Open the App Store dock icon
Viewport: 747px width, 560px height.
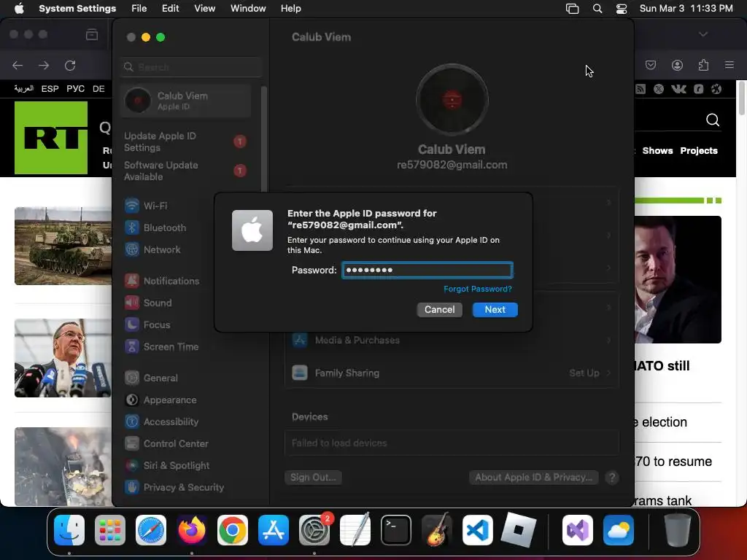pos(274,530)
